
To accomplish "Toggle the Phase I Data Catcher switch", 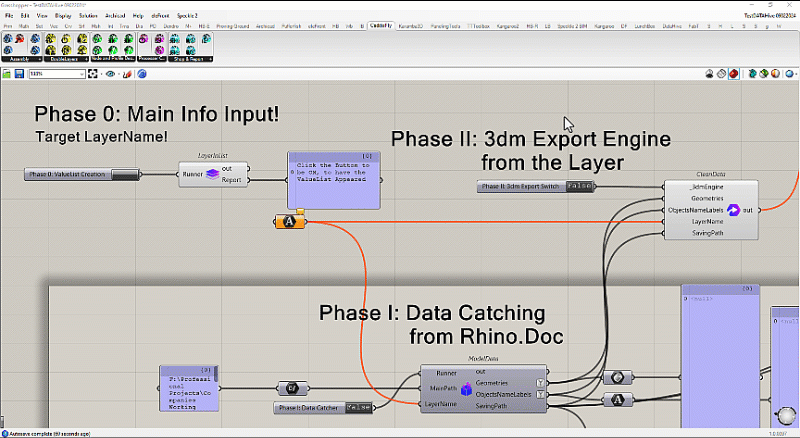I will click(361, 408).
